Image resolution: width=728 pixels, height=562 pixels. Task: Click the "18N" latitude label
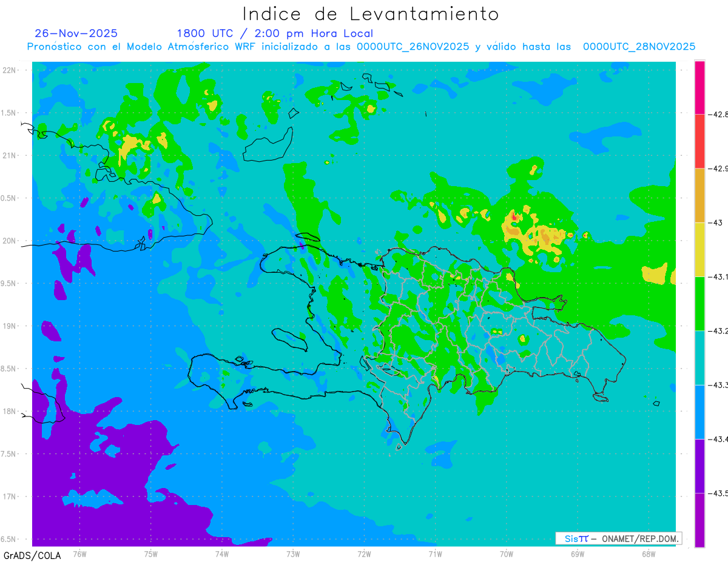coord(10,411)
